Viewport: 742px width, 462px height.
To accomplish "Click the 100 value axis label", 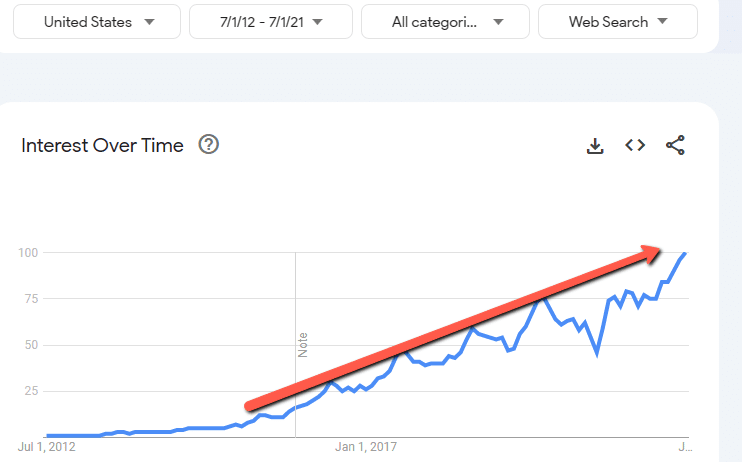I will (x=28, y=253).
